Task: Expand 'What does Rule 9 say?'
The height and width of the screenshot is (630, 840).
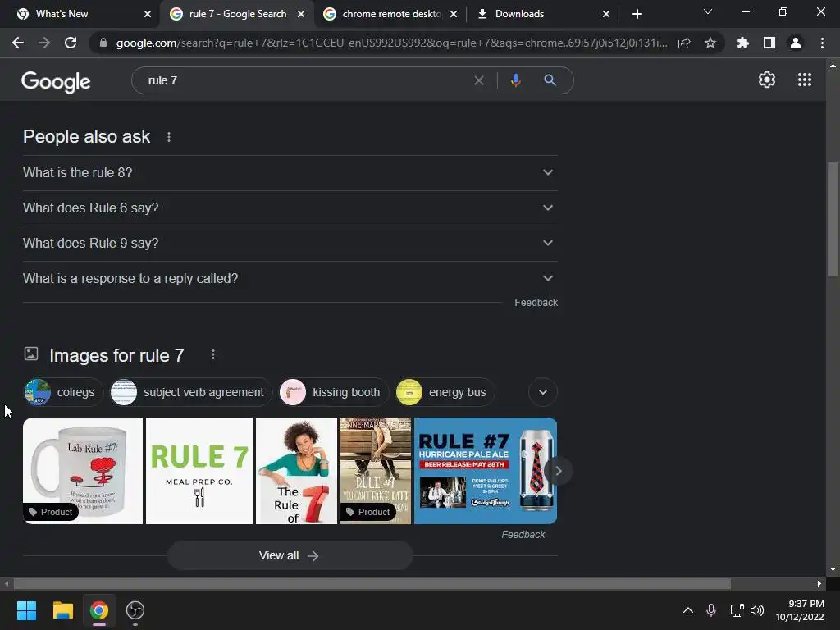Action: click(290, 243)
